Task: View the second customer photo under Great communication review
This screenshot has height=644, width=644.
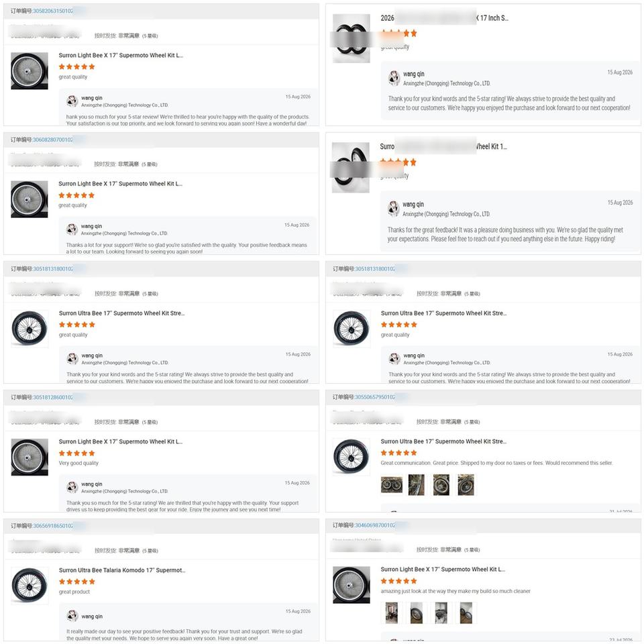Action: [x=416, y=484]
